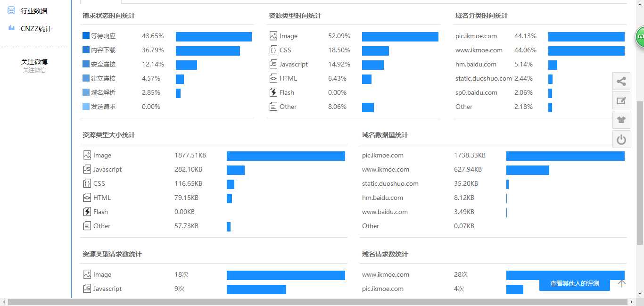The height and width of the screenshot is (306, 644).
Task: Click the 域名请求数统计 heading
Action: point(385,254)
